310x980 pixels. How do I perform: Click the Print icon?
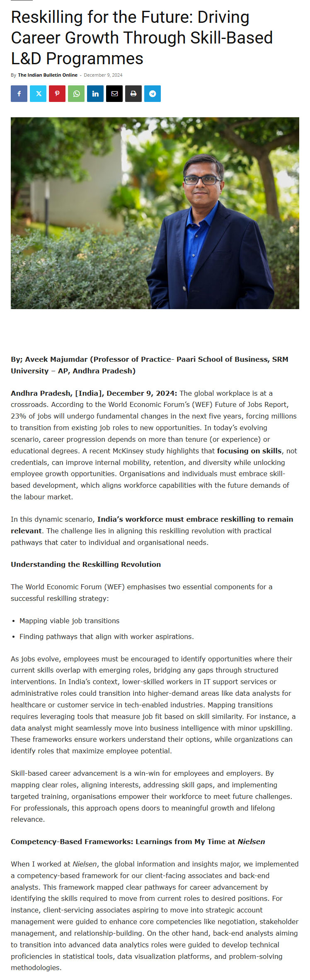(x=133, y=94)
